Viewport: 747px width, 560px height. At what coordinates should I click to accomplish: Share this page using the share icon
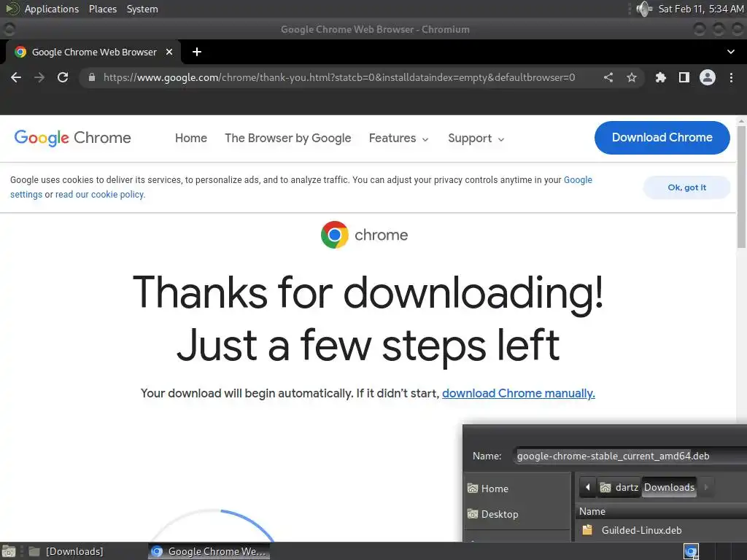click(x=608, y=77)
